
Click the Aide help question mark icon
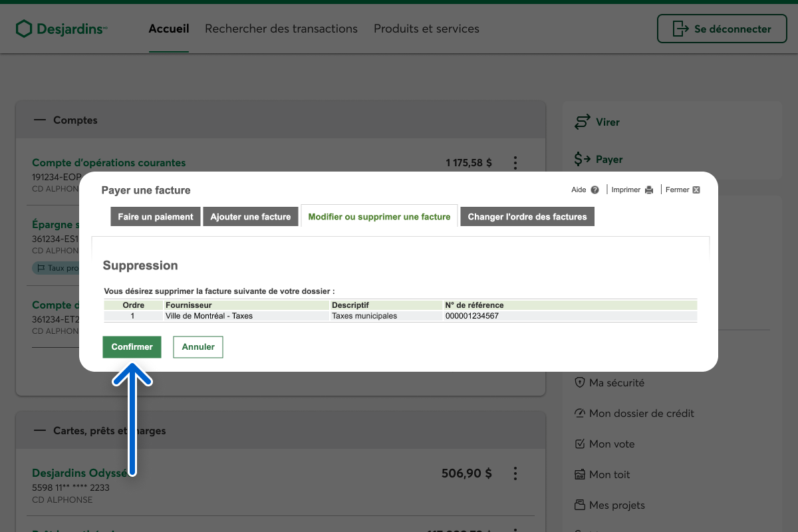[x=595, y=190]
